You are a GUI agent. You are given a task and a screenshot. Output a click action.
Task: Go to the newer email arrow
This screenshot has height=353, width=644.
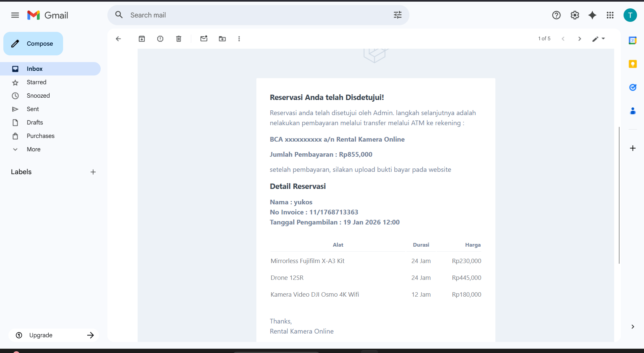(x=563, y=39)
